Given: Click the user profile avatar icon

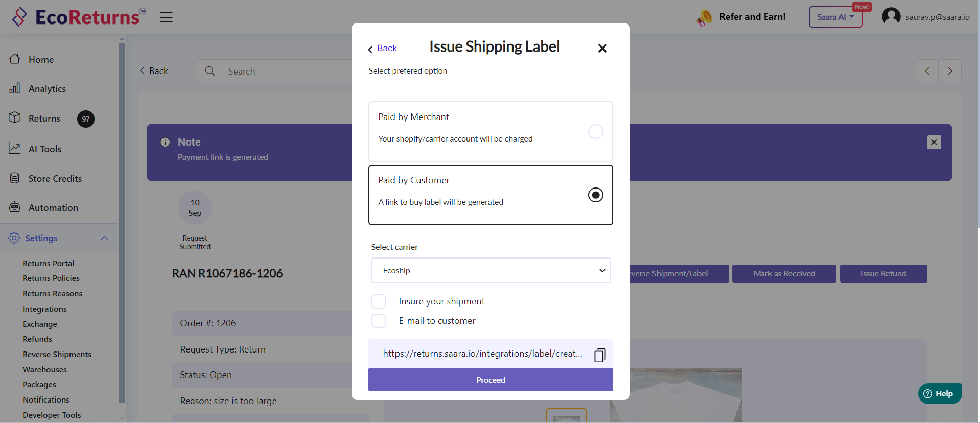Looking at the screenshot, I should (891, 17).
